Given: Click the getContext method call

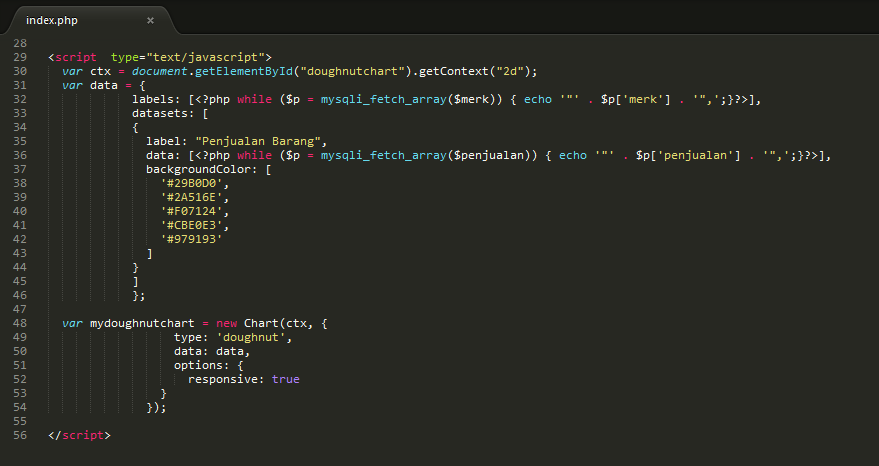Looking at the screenshot, I should point(455,72).
